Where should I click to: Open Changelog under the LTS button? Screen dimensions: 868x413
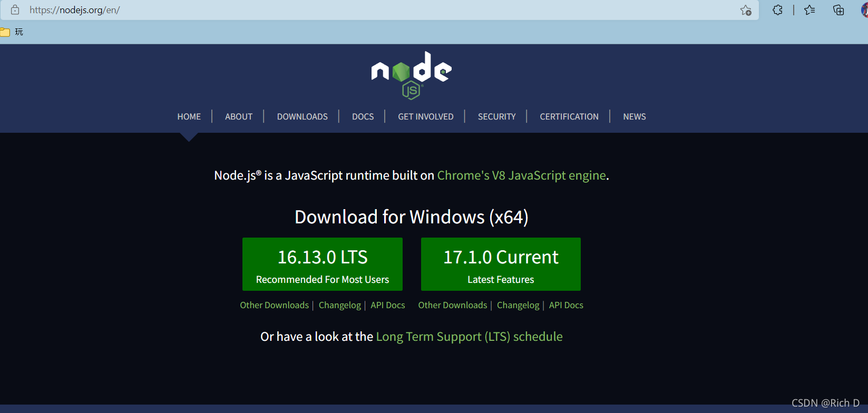coord(340,305)
